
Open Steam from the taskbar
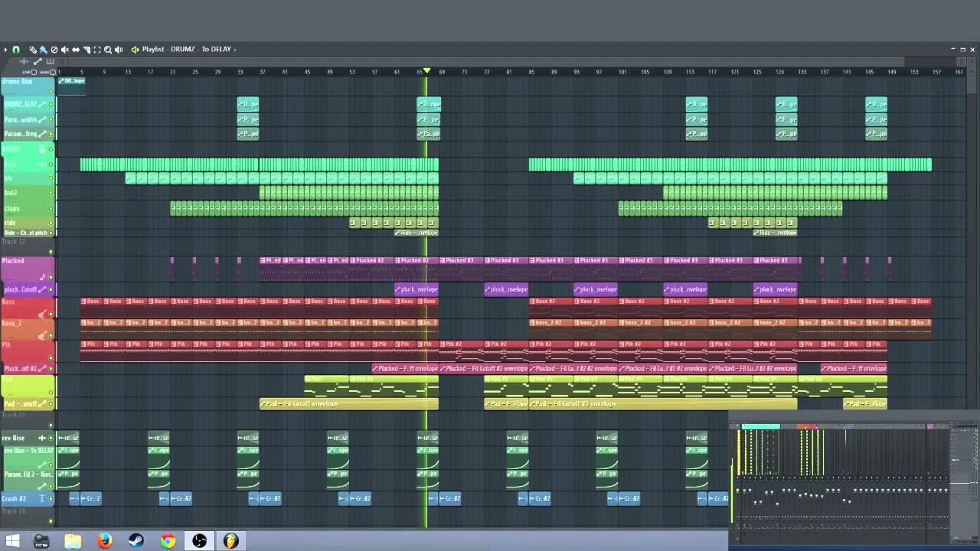click(x=136, y=541)
